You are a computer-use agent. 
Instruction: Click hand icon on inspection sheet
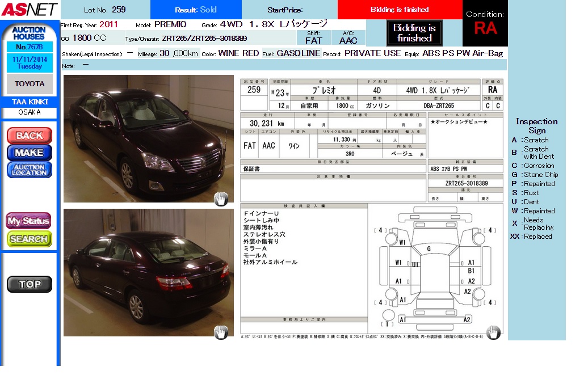(493, 332)
